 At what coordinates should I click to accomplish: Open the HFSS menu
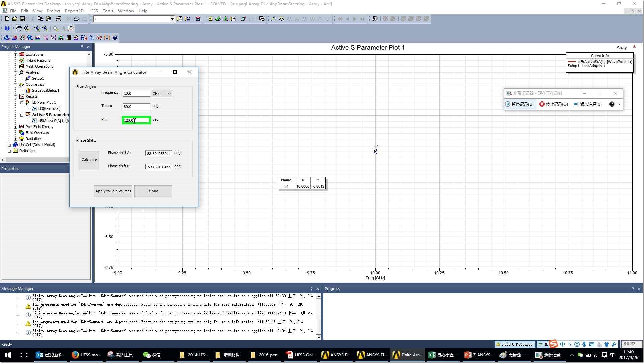pyautogui.click(x=93, y=11)
